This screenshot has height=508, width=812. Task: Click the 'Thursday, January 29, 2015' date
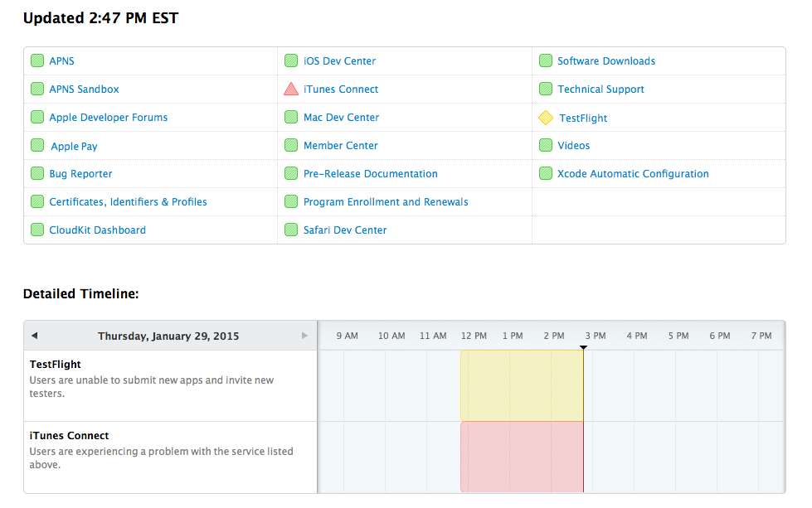(168, 336)
